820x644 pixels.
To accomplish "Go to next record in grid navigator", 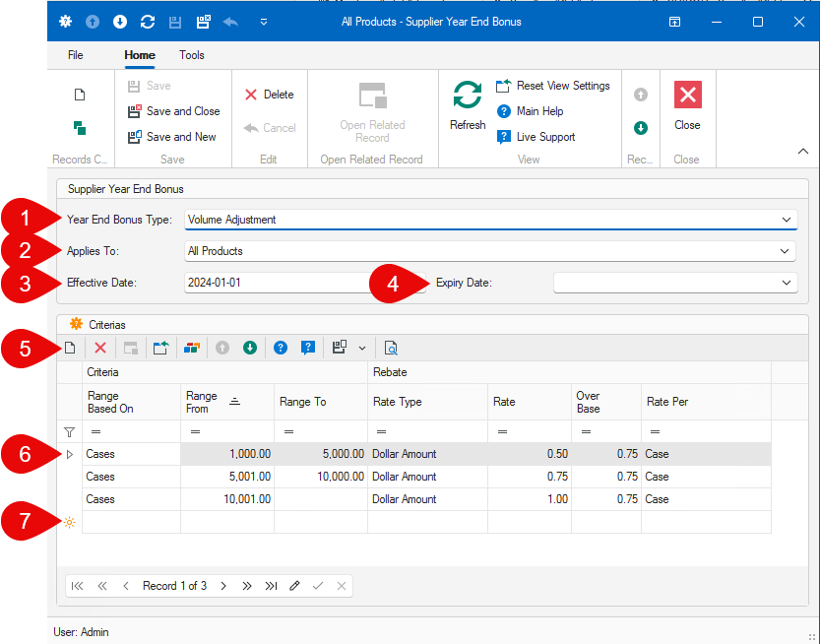I will (223, 586).
